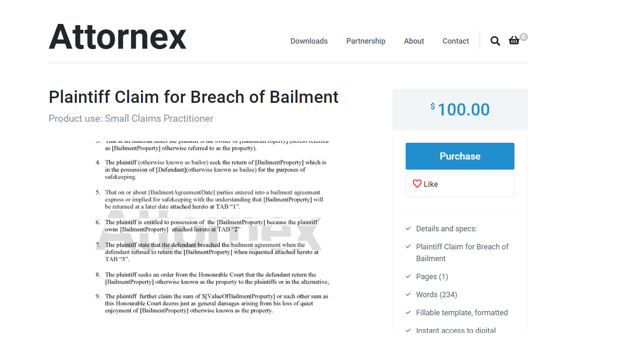Open the About page from navigation

pyautogui.click(x=414, y=41)
